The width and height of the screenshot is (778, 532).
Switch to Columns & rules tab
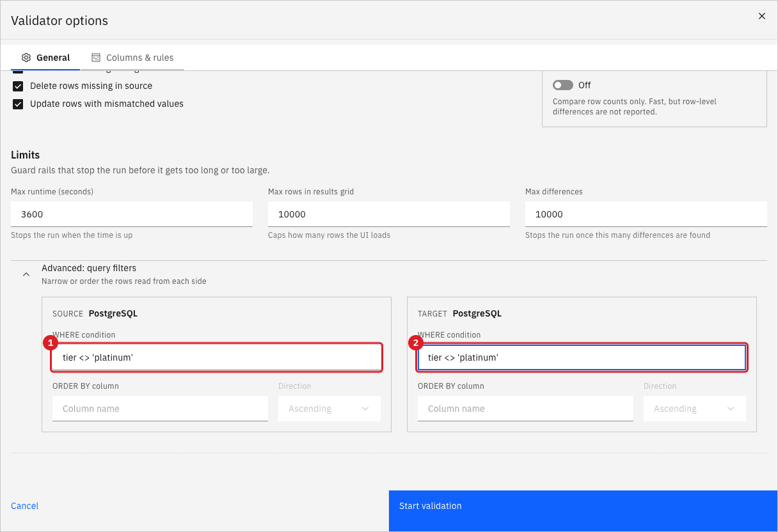pyautogui.click(x=132, y=58)
